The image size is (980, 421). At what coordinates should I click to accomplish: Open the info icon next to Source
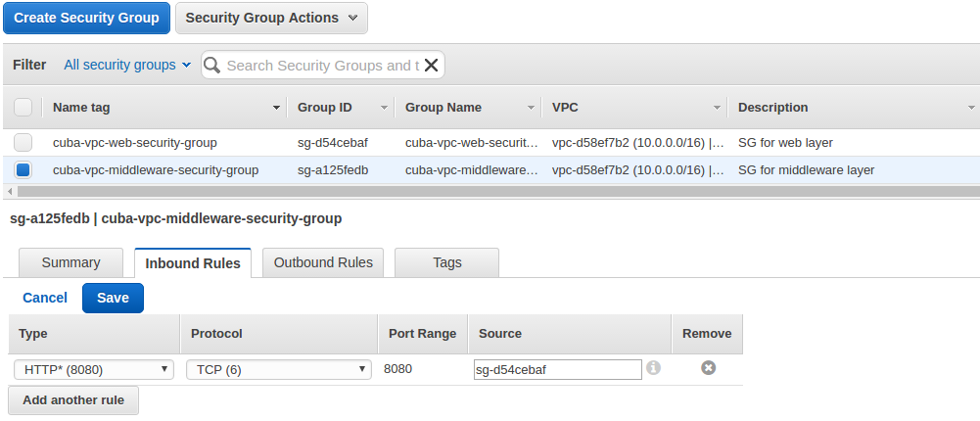(x=653, y=368)
